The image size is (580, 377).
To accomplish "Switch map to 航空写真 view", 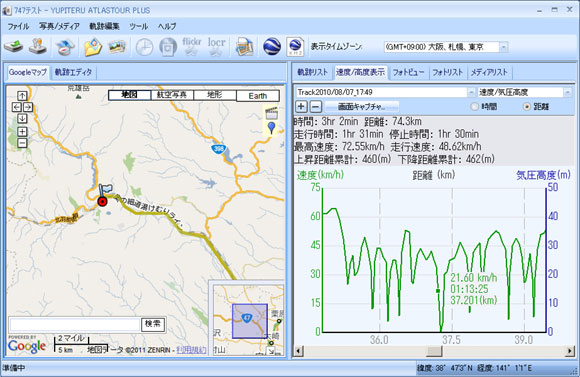I will (172, 95).
